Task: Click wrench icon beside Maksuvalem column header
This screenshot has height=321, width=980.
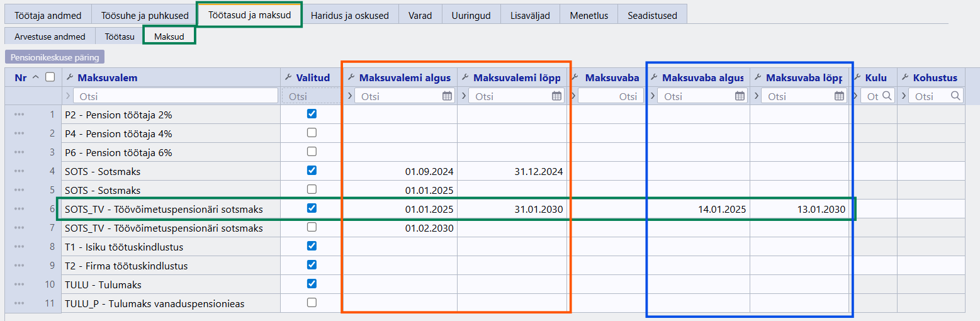Action: pos(70,78)
